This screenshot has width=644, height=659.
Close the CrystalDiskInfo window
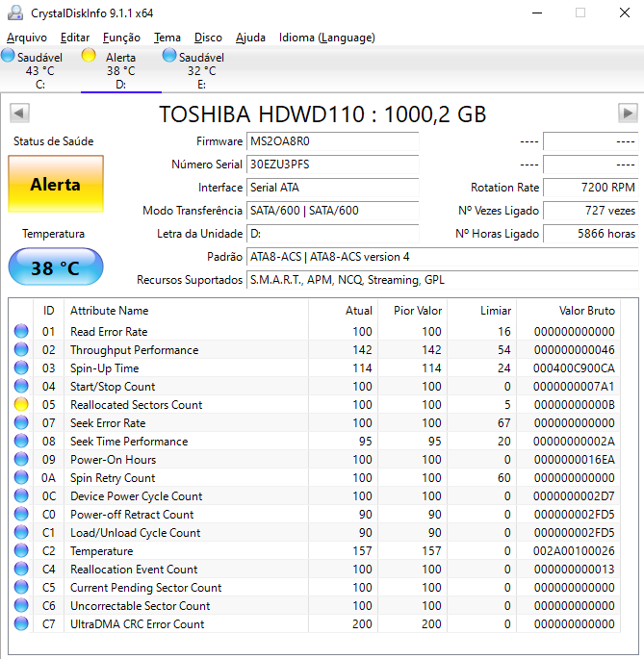click(x=625, y=13)
